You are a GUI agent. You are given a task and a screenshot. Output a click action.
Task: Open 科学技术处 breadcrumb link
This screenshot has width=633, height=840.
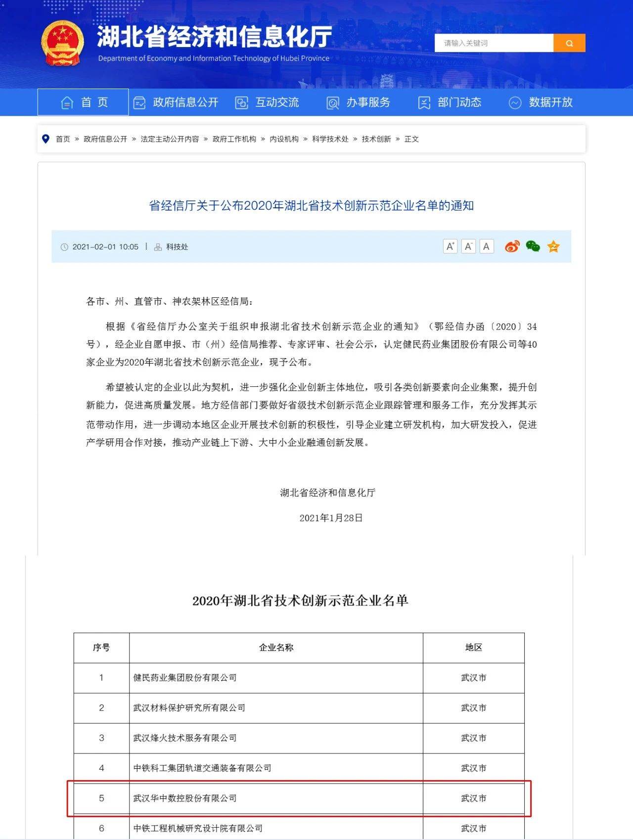[x=330, y=139]
